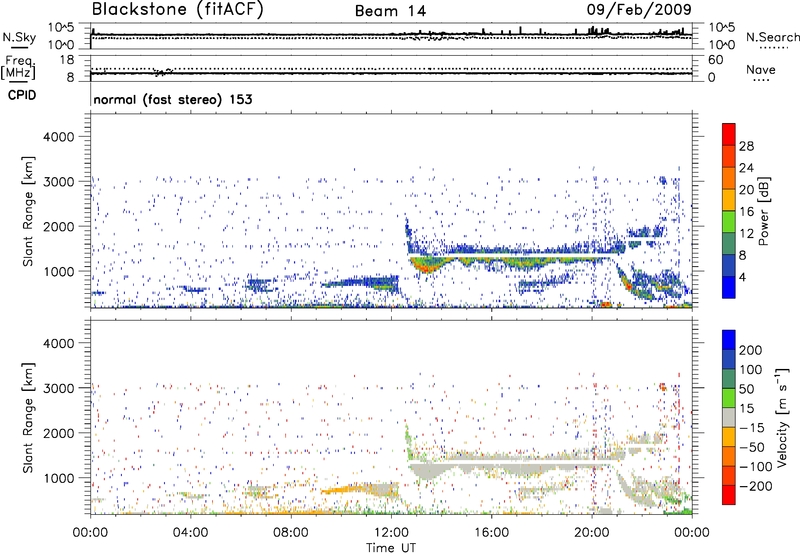Click the 'N.Search' legend label
Screen dimensions: 800x554
tap(772, 37)
